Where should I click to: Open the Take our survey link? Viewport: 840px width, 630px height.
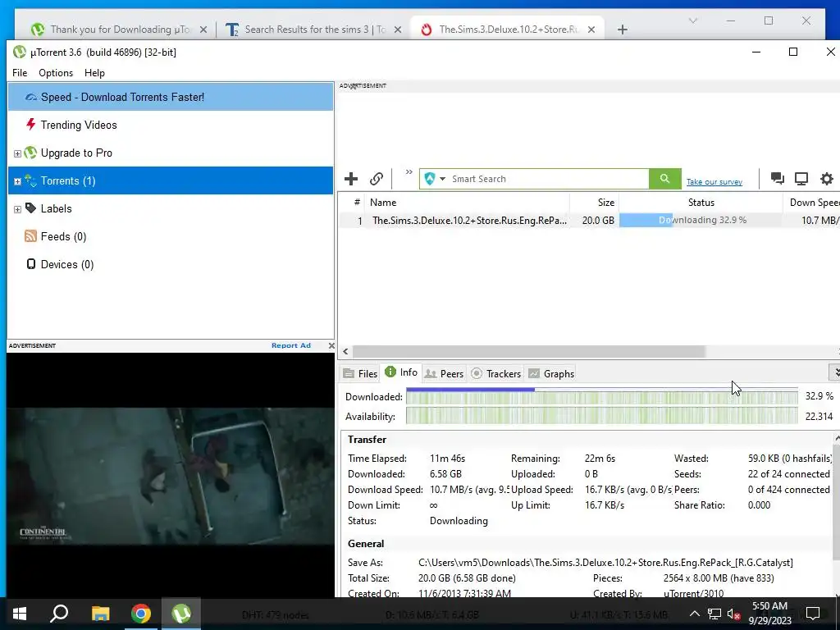[714, 182]
